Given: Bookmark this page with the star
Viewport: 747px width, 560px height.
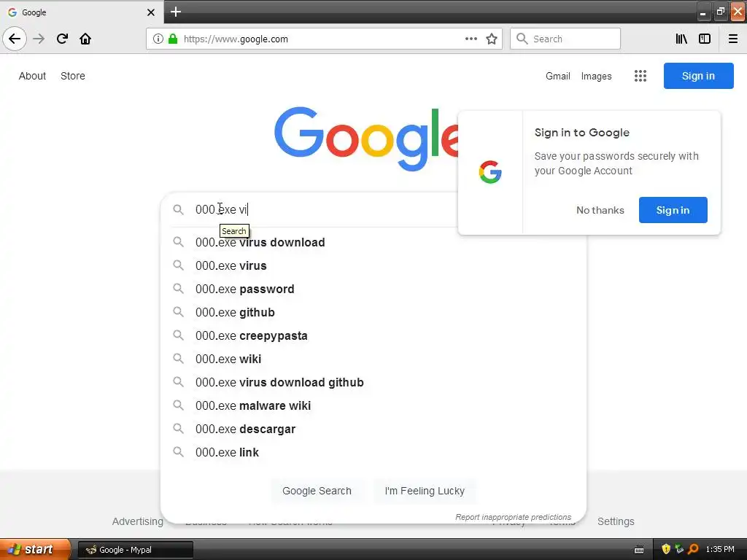Looking at the screenshot, I should pos(492,39).
